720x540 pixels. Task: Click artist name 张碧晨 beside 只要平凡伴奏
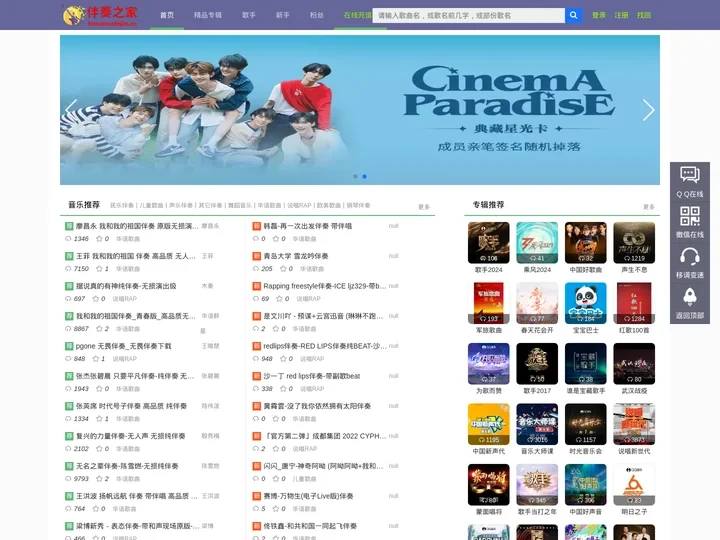click(210, 376)
